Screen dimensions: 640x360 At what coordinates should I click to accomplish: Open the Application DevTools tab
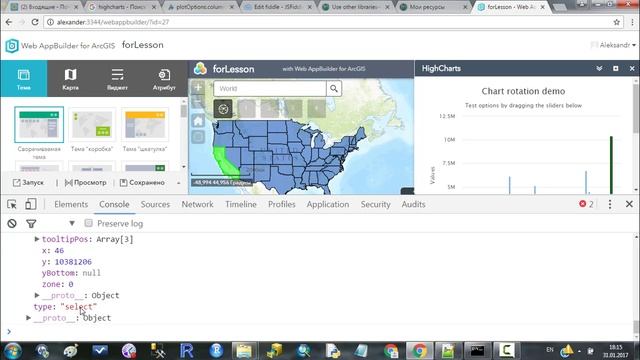[x=328, y=204]
